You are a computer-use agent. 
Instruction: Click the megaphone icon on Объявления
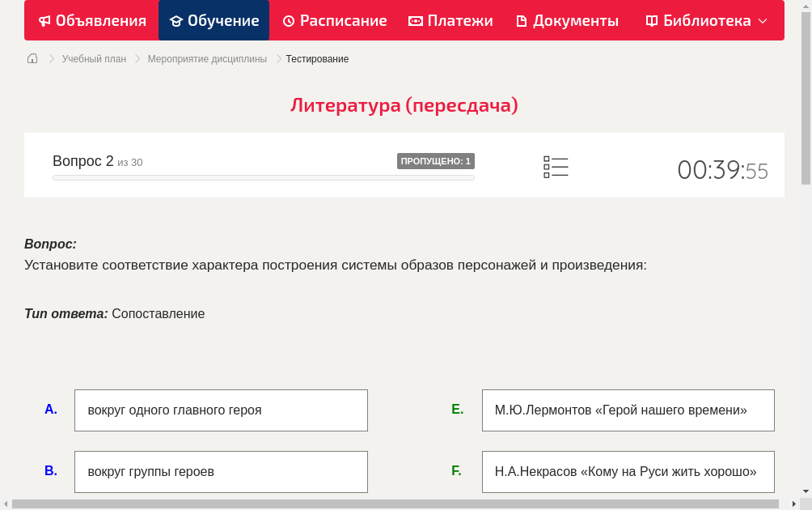tap(44, 20)
